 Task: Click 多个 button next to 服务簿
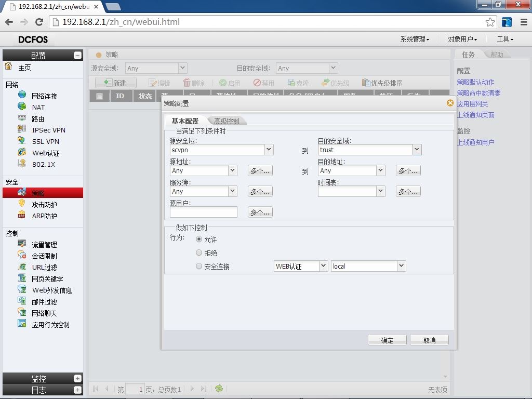pos(260,191)
